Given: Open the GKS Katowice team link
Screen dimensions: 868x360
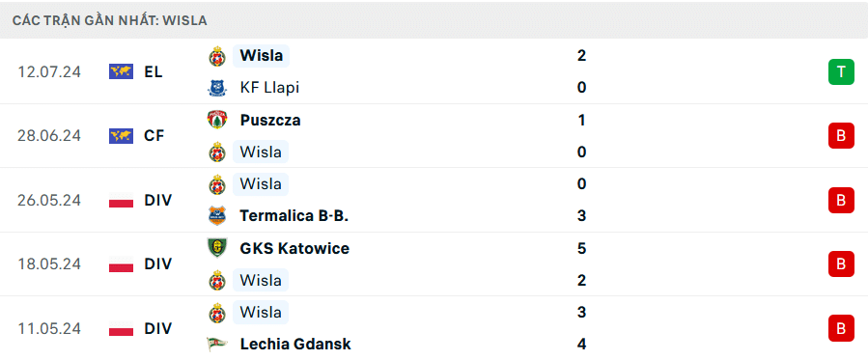Looking at the screenshot, I should click(x=294, y=248).
